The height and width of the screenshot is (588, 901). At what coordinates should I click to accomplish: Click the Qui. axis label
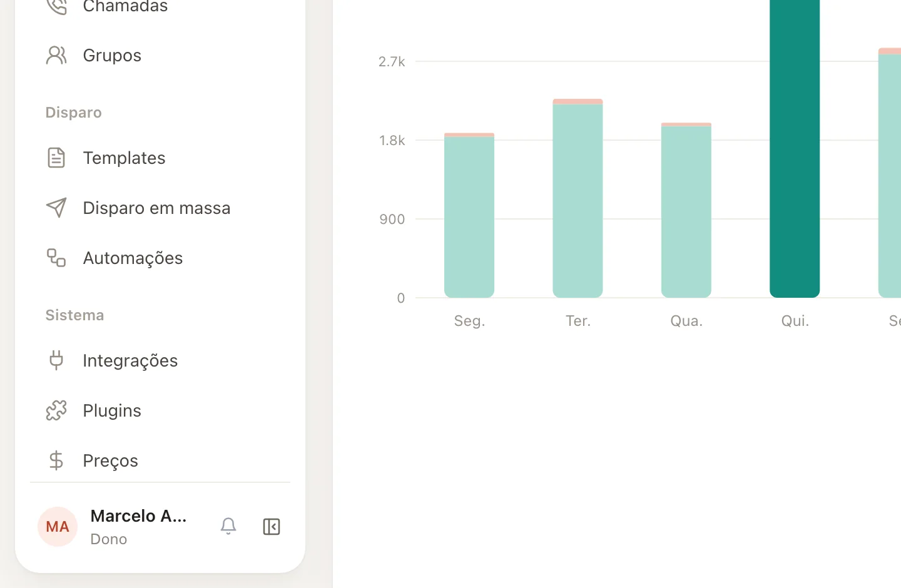795,321
